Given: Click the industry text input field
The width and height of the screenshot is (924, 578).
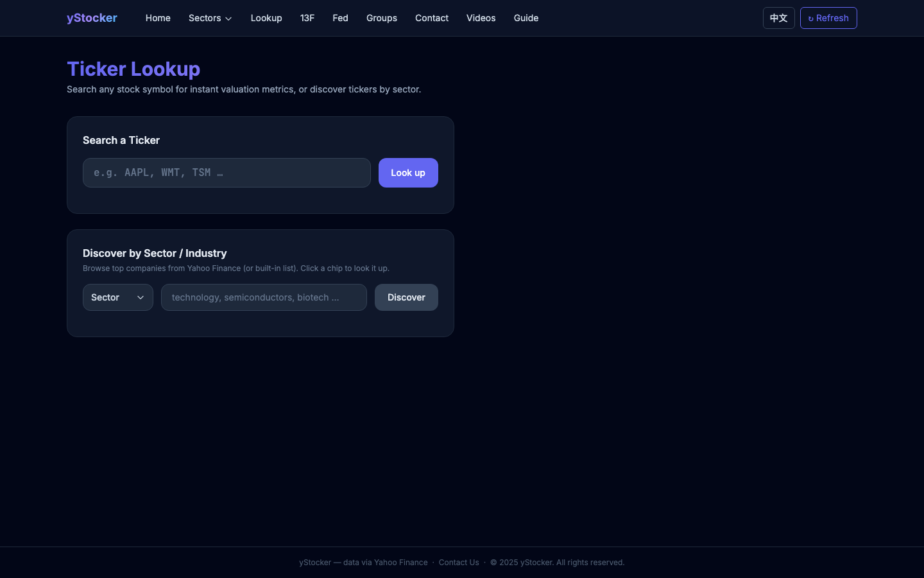Looking at the screenshot, I should [x=264, y=297].
